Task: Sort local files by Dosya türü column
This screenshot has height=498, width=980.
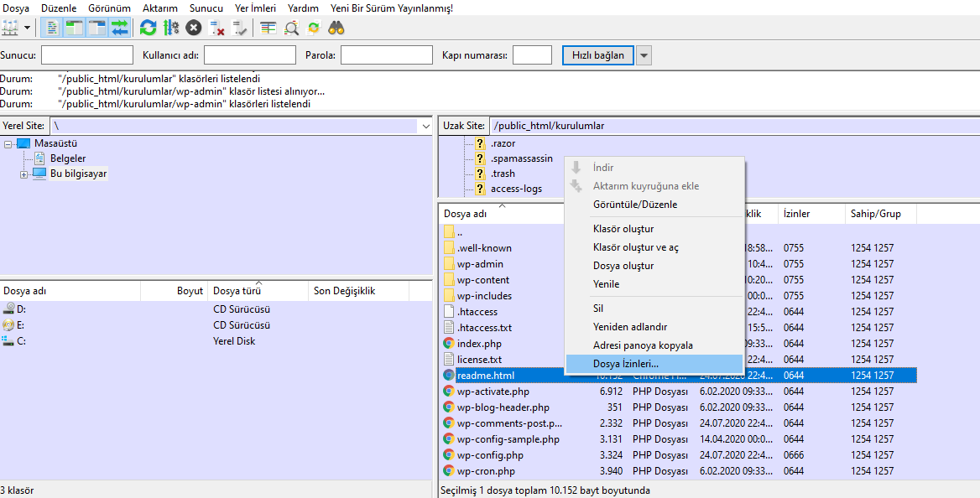Action: [x=258, y=291]
